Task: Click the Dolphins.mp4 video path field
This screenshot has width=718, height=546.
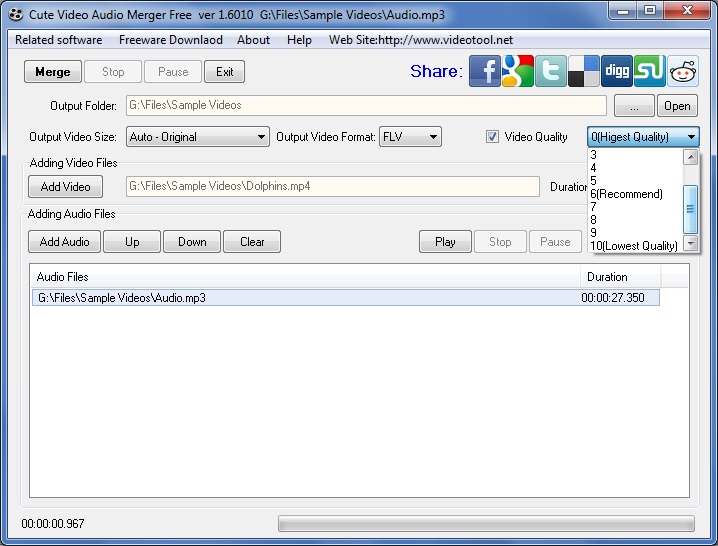Action: [333, 186]
